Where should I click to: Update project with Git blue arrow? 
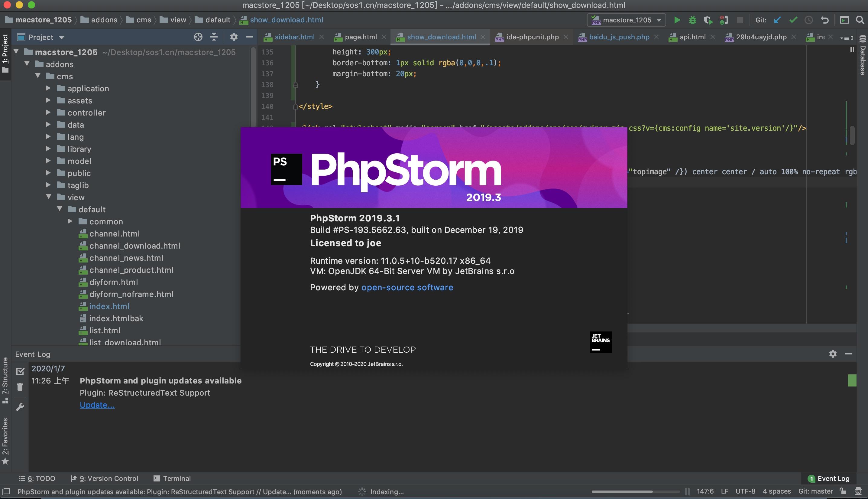click(777, 20)
